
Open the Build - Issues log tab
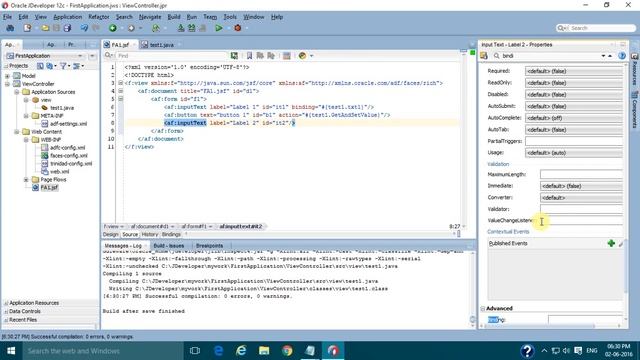coord(169,246)
